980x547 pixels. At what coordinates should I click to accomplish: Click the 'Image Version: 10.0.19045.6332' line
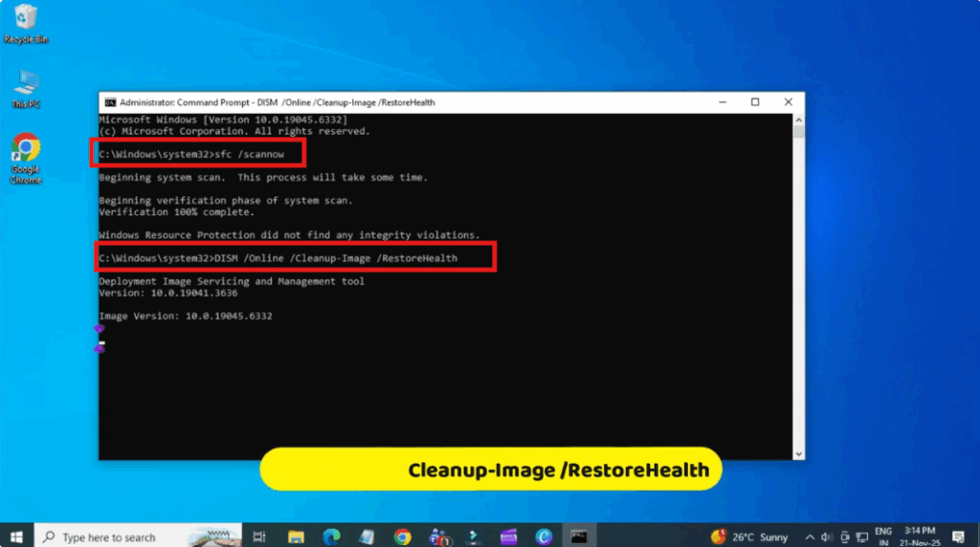tap(185, 316)
